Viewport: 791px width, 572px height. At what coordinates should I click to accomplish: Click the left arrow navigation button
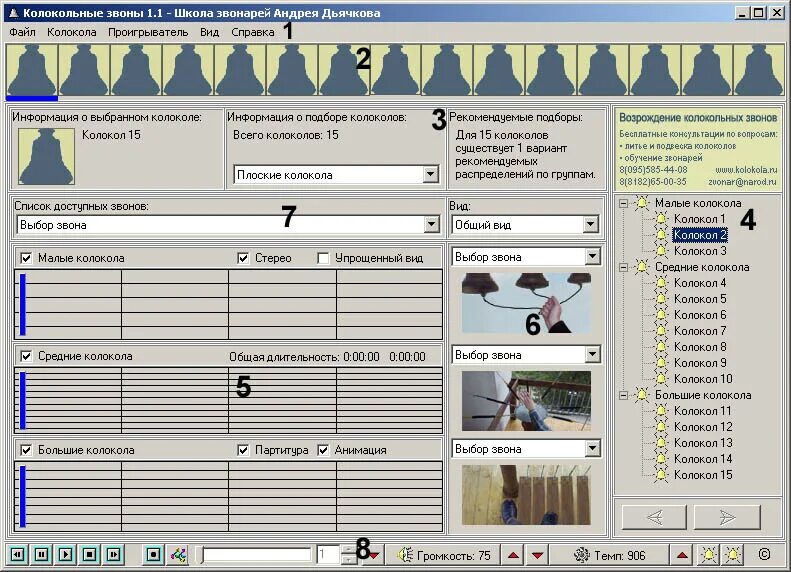coord(654,517)
